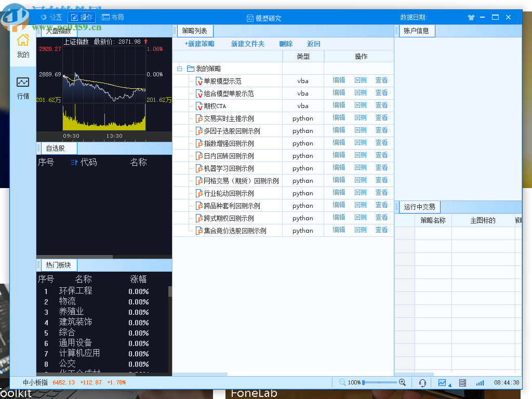The width and height of the screenshot is (532, 399).
Task: Collapse the 我的策略 folder tree
Action: (180, 69)
